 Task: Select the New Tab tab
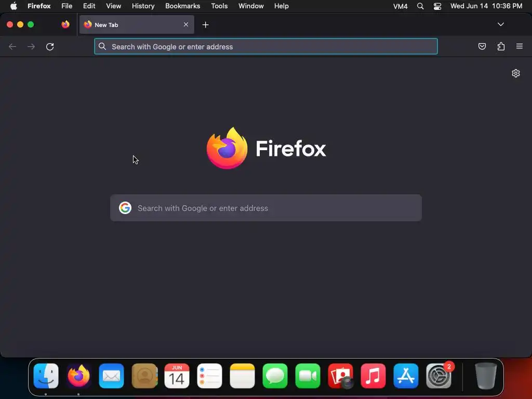point(137,24)
